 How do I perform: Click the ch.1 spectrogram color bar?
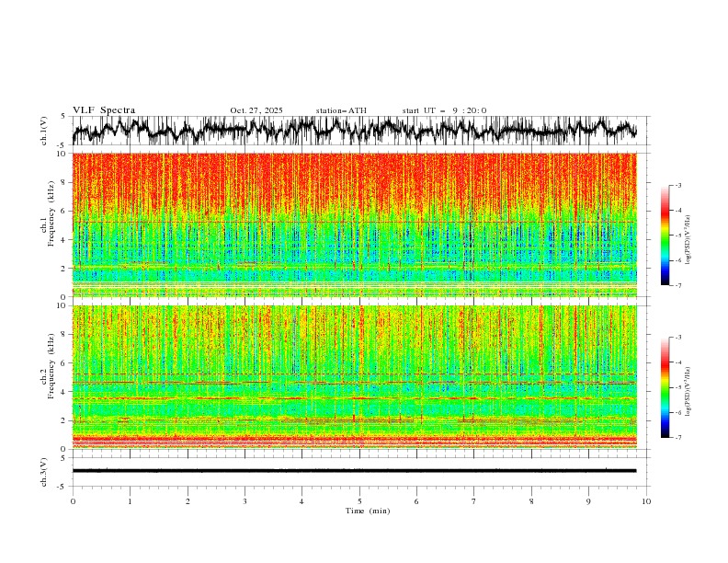tap(665, 236)
